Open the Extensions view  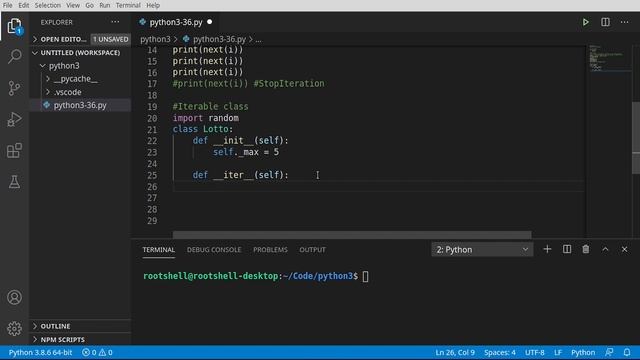click(14, 150)
